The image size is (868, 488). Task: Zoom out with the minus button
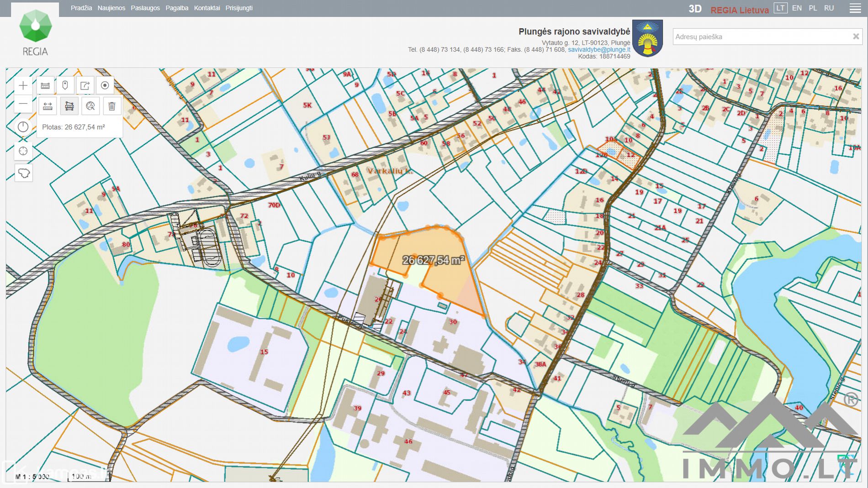23,104
